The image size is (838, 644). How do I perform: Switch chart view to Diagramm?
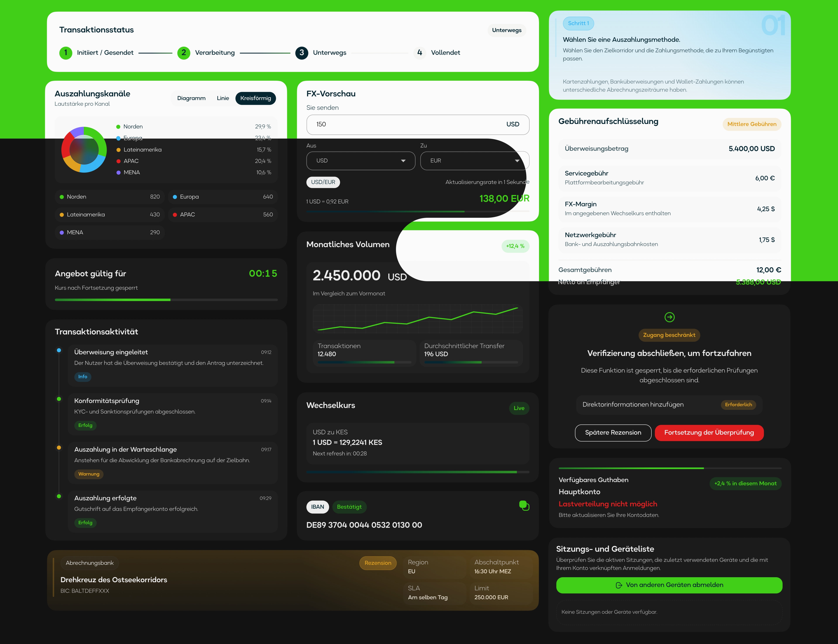[191, 98]
